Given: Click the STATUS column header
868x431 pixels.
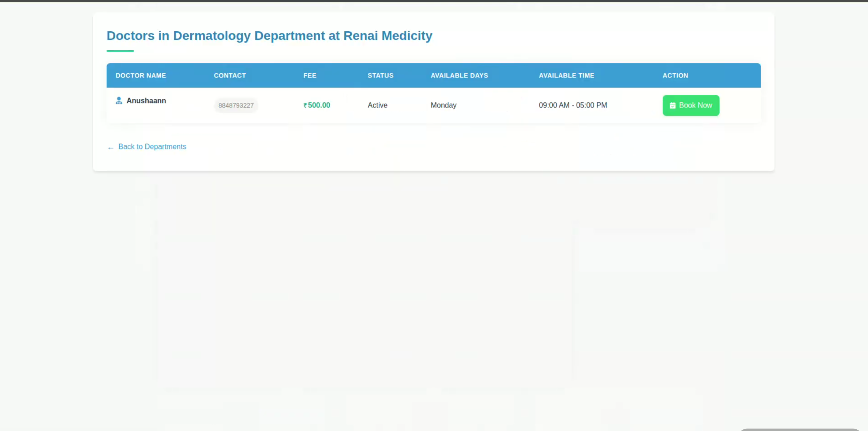Looking at the screenshot, I should click(x=380, y=76).
